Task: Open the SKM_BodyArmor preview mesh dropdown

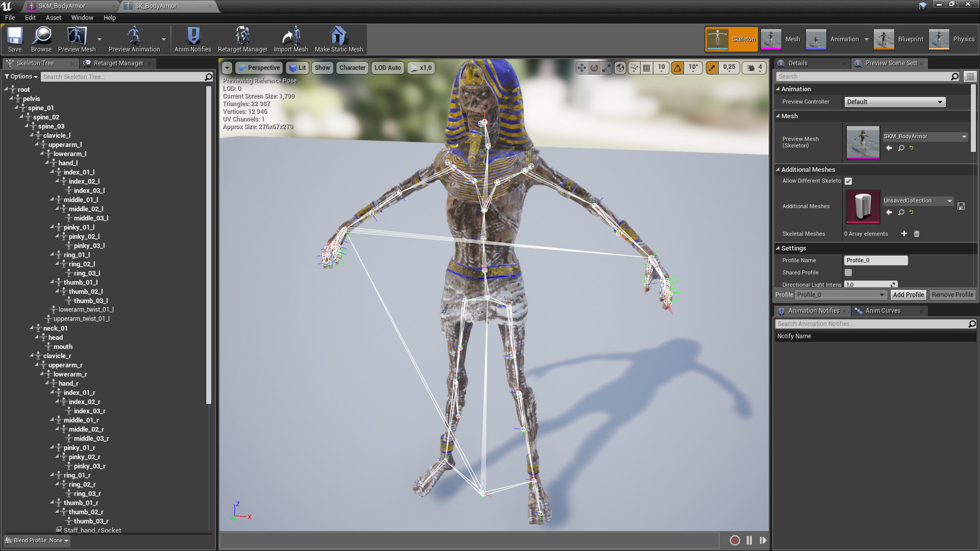Action: click(925, 137)
